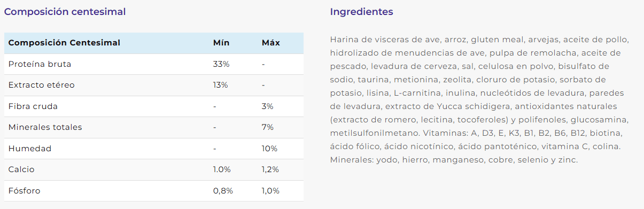Click the 'Ingredientes' section heading

click(x=362, y=12)
